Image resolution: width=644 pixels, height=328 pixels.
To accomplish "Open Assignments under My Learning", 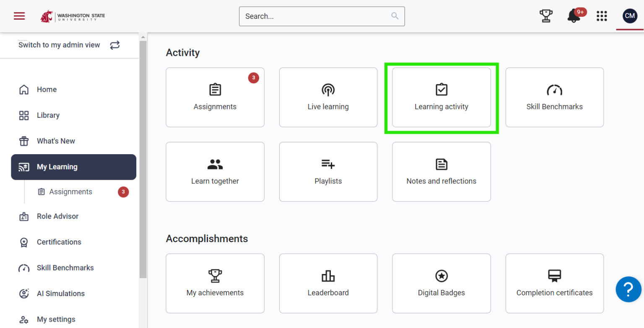I will pyautogui.click(x=70, y=192).
